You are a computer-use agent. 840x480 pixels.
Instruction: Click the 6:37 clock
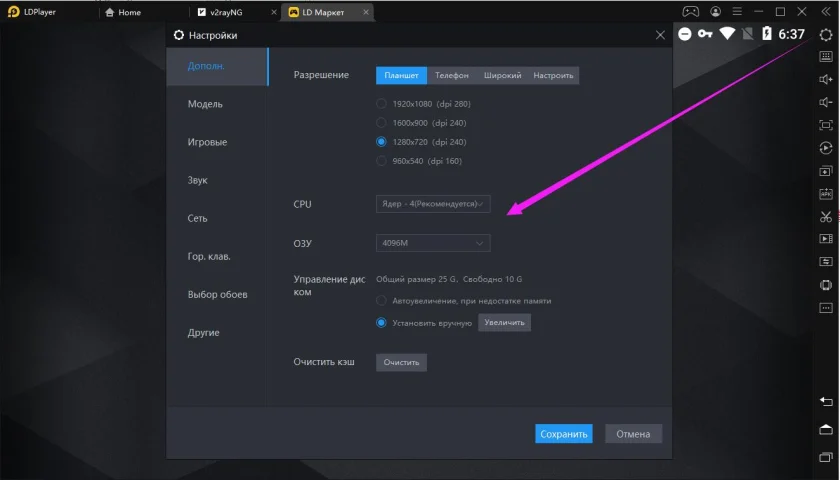tap(791, 34)
